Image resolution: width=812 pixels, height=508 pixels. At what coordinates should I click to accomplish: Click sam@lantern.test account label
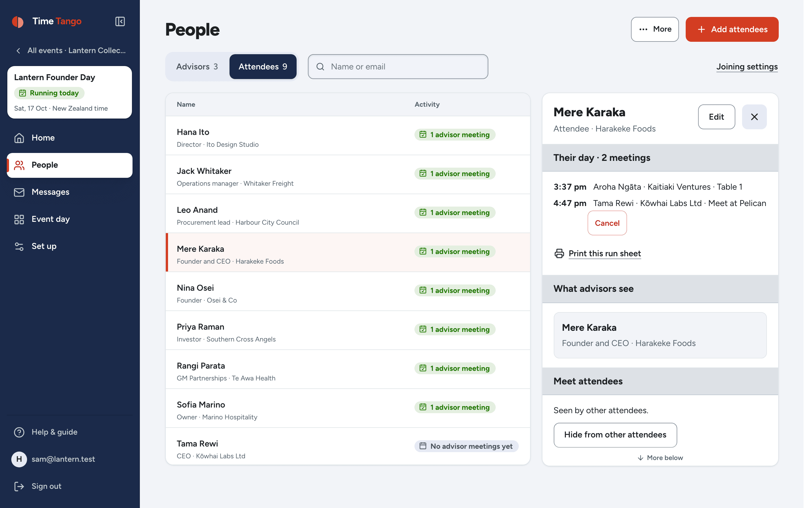[63, 459]
